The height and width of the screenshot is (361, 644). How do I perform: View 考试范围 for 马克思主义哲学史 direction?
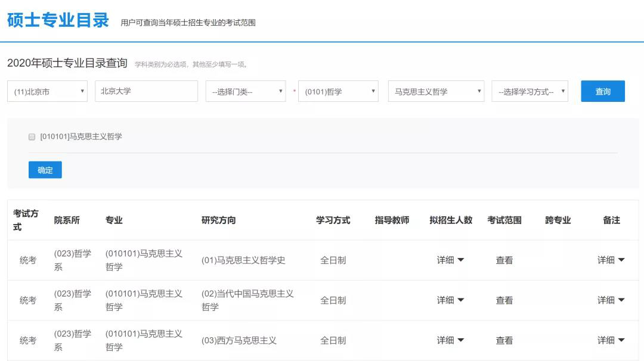pos(504,260)
